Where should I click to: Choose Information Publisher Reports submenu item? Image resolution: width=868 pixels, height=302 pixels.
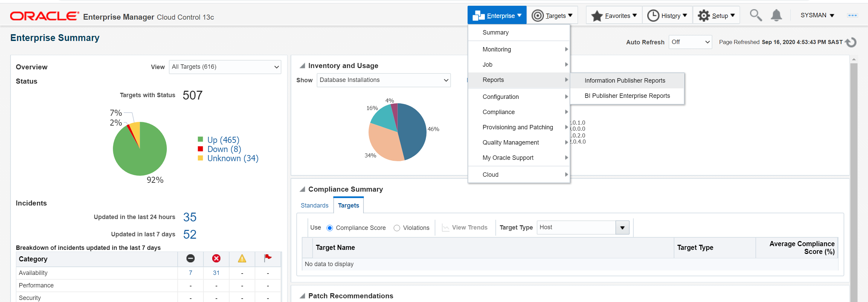point(625,81)
